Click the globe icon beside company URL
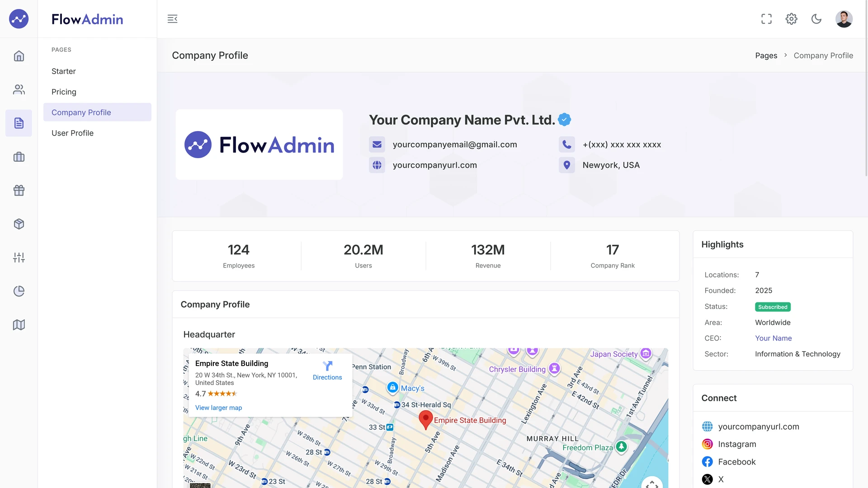 [x=377, y=165]
